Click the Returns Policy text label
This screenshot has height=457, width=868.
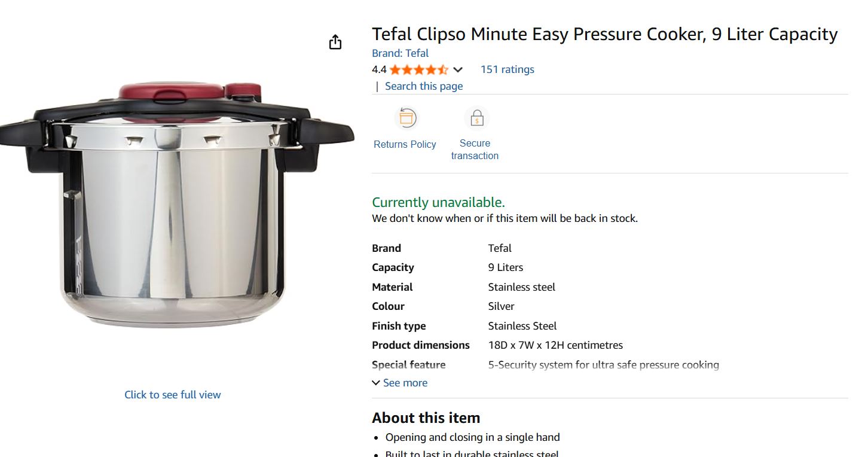click(405, 144)
